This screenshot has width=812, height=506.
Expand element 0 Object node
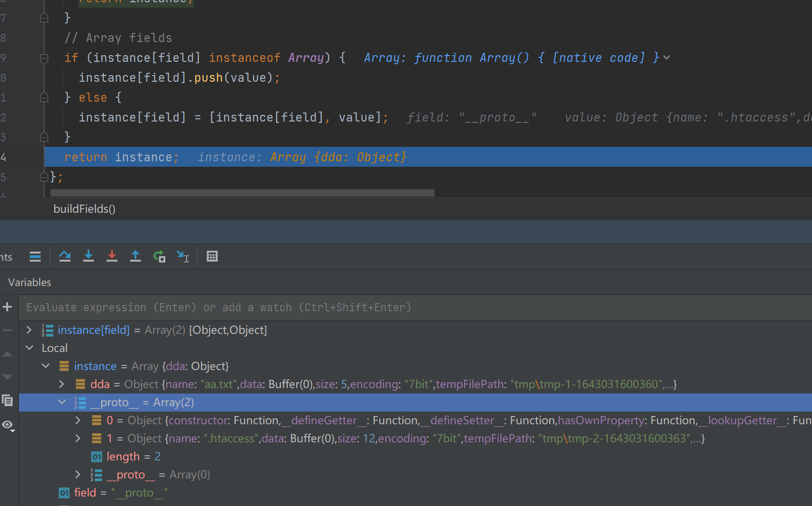point(78,420)
